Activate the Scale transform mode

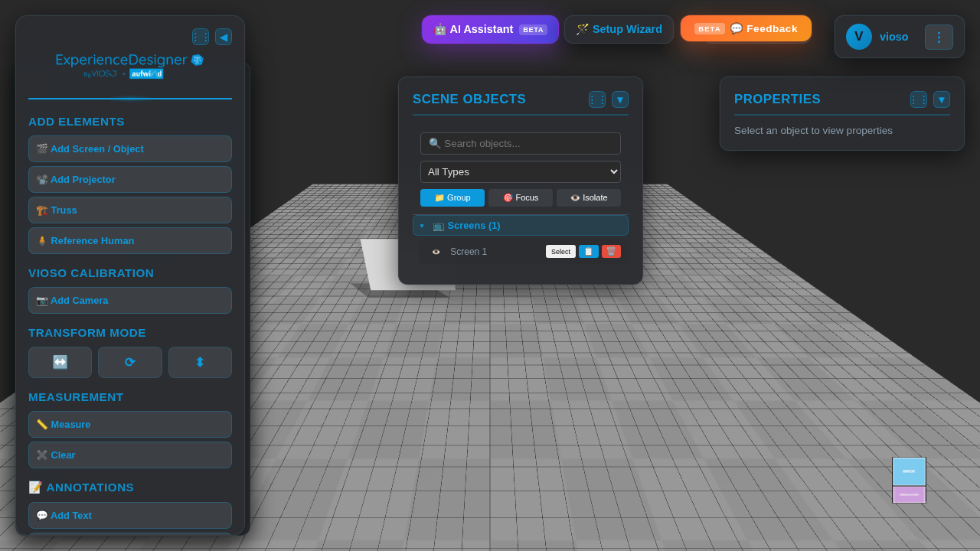coord(200,362)
